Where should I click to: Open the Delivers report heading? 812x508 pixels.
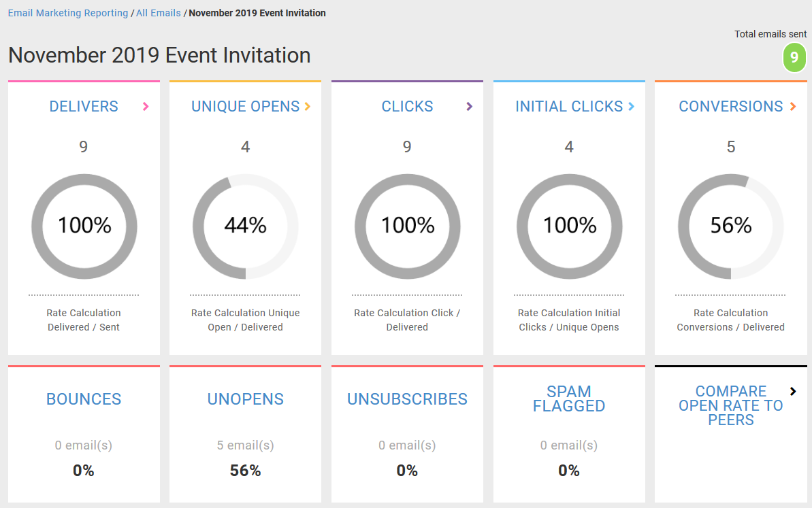[84, 107]
